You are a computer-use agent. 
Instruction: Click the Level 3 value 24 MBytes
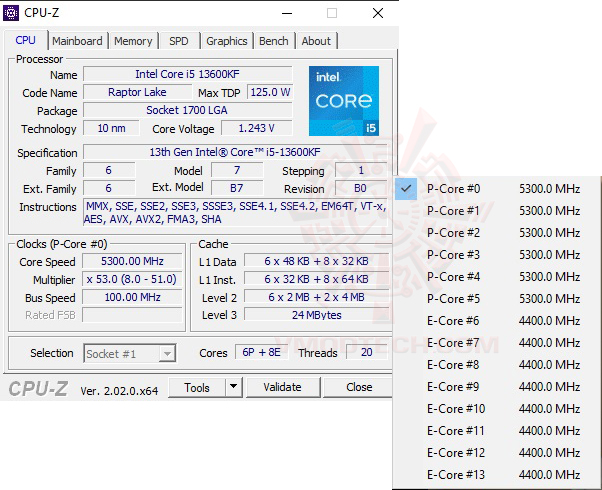[x=316, y=315]
